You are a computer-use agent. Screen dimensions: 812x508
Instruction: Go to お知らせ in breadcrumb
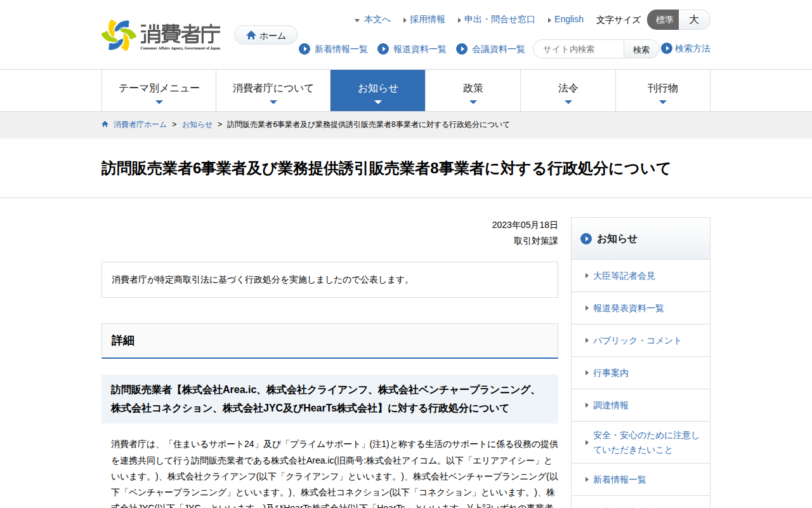[x=197, y=124]
